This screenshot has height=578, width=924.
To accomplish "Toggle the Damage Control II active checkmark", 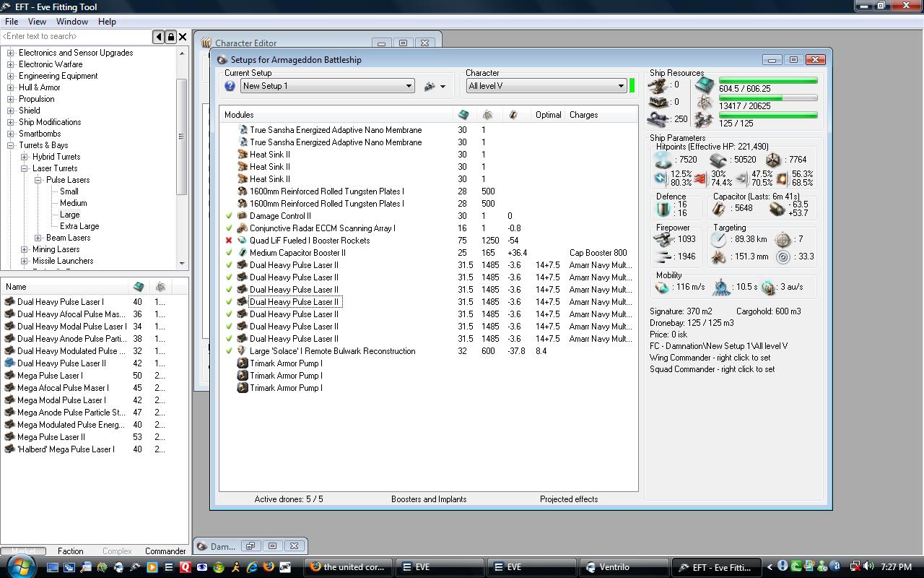I will coord(229,216).
